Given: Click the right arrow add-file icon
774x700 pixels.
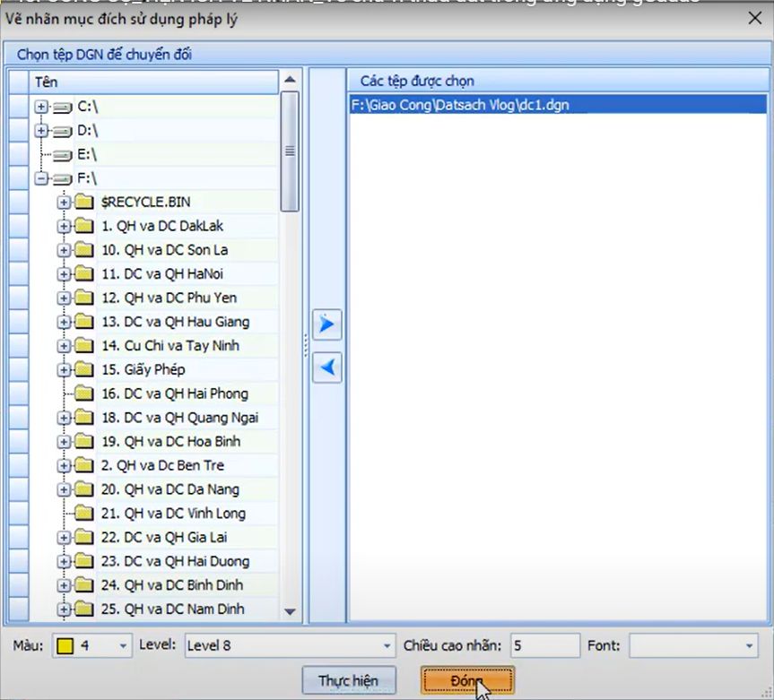Looking at the screenshot, I should point(327,324).
